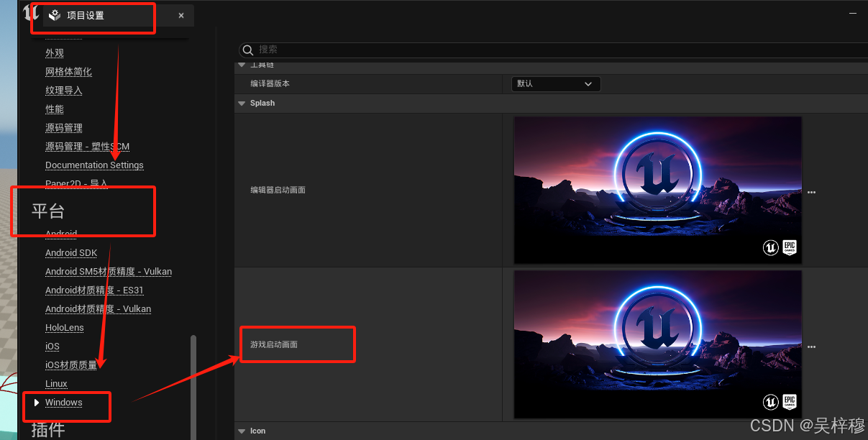The image size is (868, 440).
Task: Open the 编译器版本 默认 dropdown
Action: pos(555,84)
